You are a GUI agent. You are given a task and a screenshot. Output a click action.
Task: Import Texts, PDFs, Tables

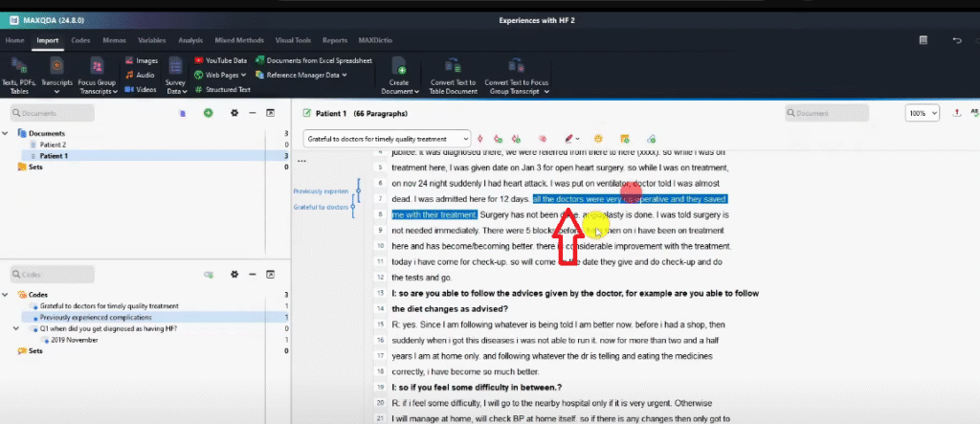(x=19, y=75)
